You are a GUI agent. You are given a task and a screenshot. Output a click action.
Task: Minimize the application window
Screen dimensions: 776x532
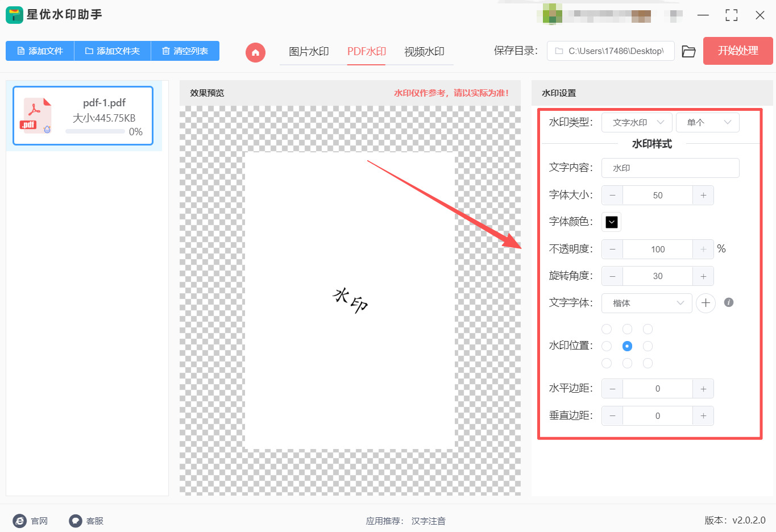tap(703, 15)
